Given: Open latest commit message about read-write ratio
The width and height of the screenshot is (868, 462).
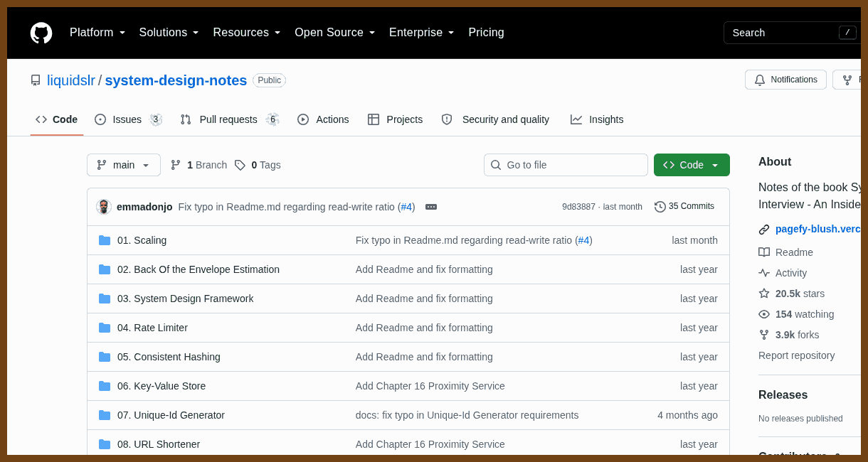Looking at the screenshot, I should 287,207.
